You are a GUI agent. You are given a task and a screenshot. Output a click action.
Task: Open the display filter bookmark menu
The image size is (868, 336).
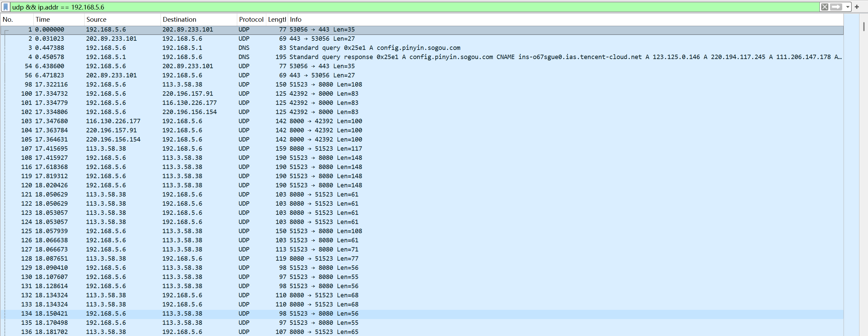click(6, 7)
